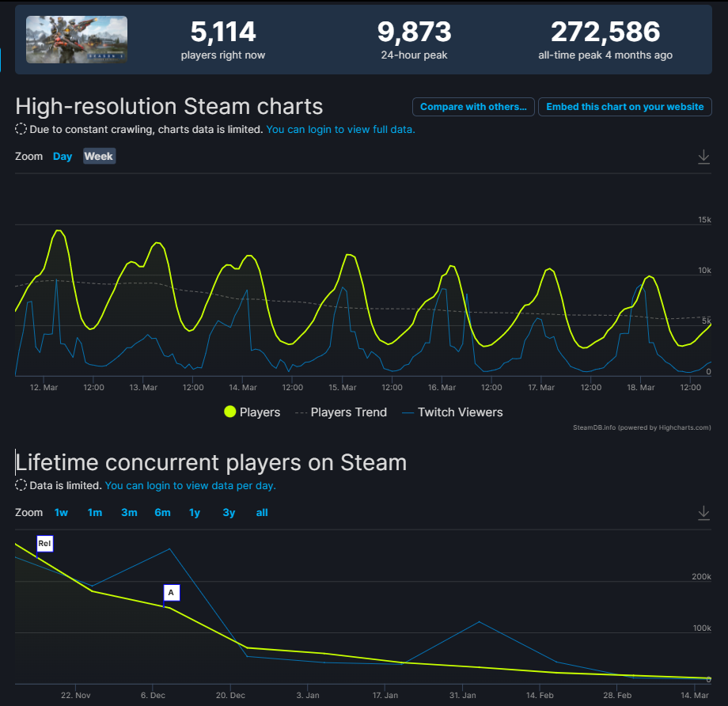Zoom lifetime chart to 1w

pyautogui.click(x=61, y=512)
